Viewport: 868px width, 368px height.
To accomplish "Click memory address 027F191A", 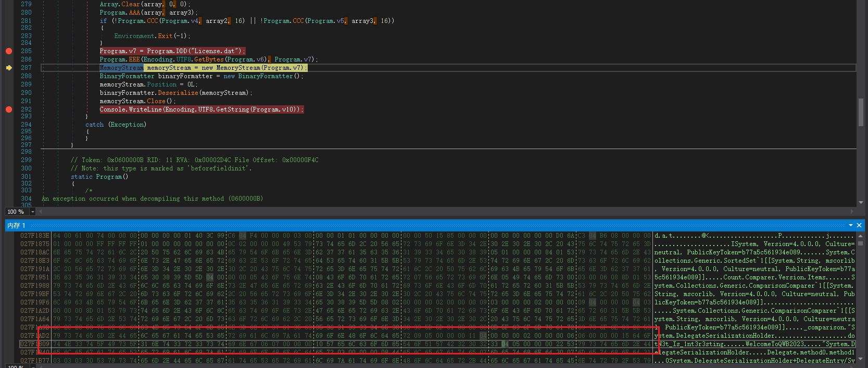I will [35, 269].
